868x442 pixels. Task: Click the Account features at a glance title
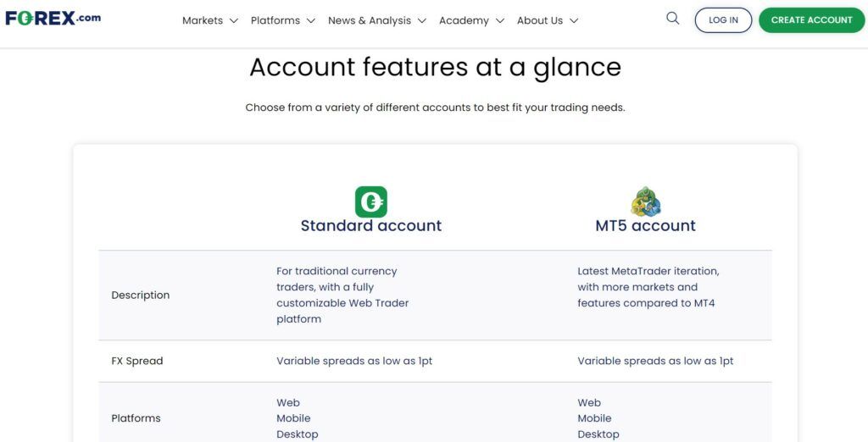(x=435, y=67)
